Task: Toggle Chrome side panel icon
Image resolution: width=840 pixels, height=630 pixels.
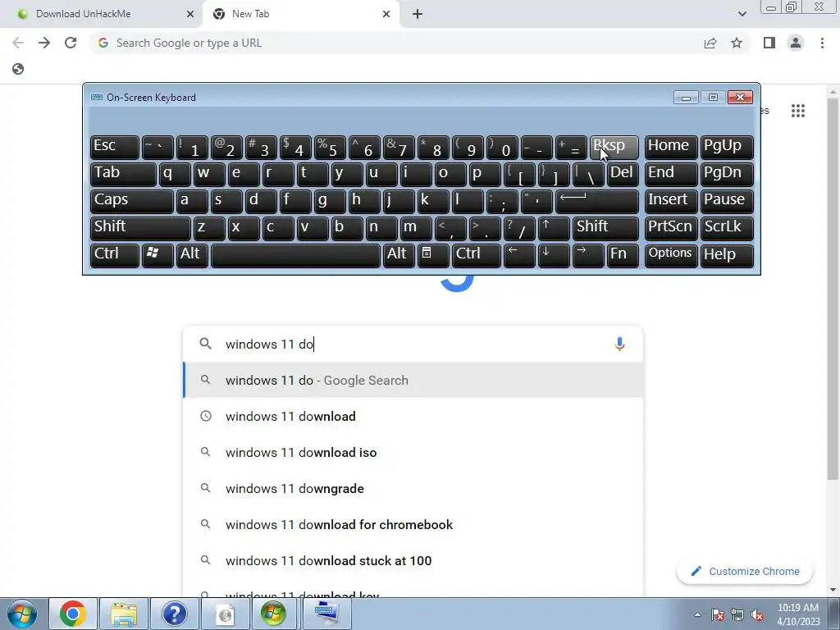Action: click(769, 43)
